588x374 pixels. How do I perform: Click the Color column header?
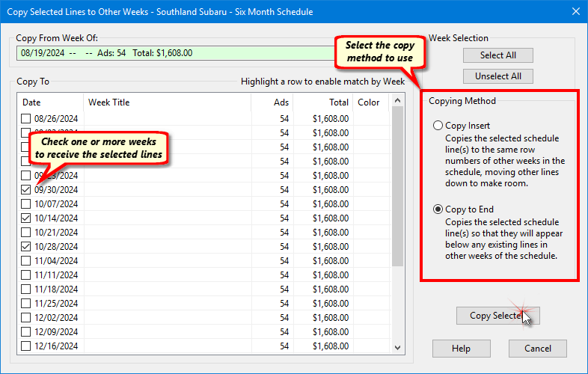tap(371, 102)
